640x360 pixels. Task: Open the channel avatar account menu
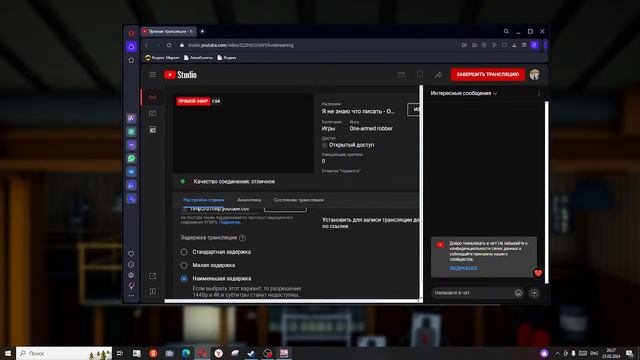(535, 74)
